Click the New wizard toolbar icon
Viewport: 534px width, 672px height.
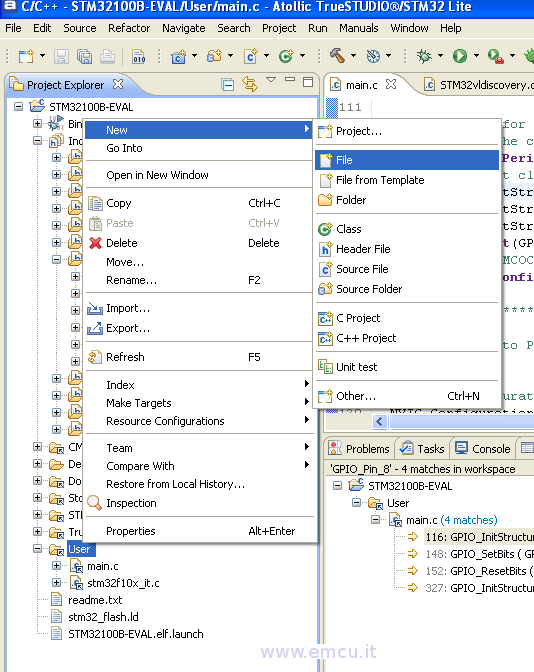coord(26,56)
